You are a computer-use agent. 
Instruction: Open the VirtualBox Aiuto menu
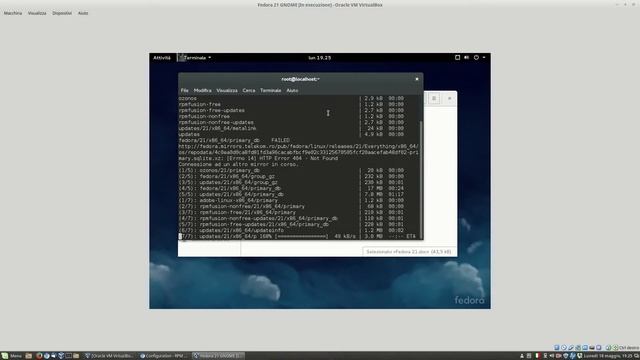point(83,13)
